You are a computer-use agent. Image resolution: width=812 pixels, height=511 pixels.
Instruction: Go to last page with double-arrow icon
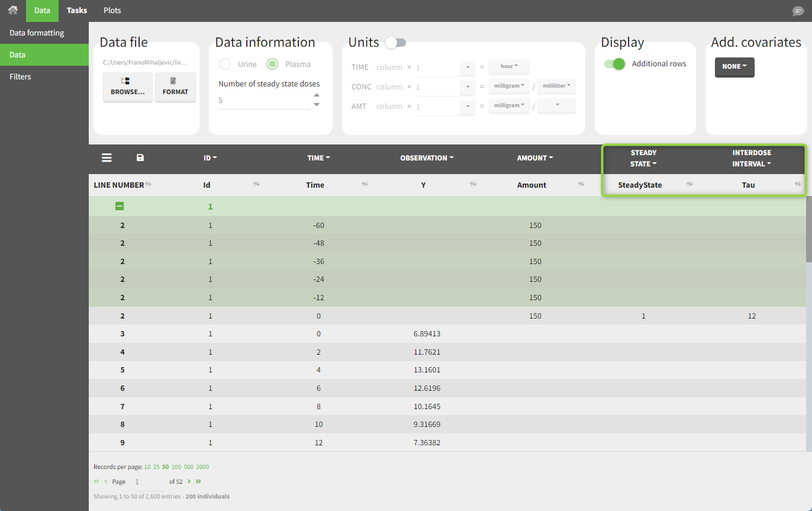pos(198,481)
